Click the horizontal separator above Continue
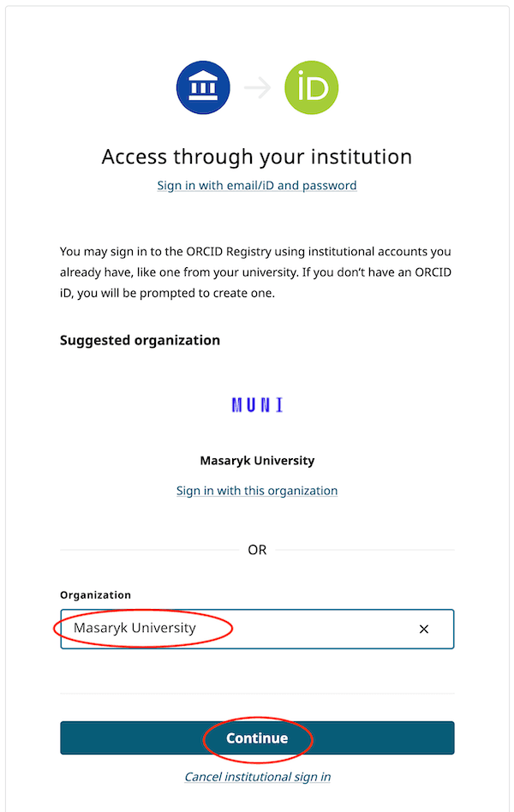 pos(257,693)
